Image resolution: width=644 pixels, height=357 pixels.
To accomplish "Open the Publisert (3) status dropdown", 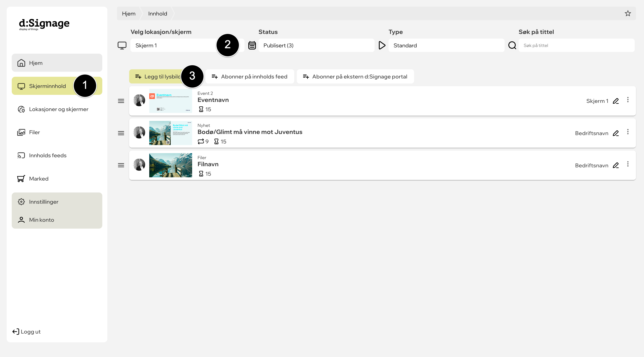I will click(316, 45).
